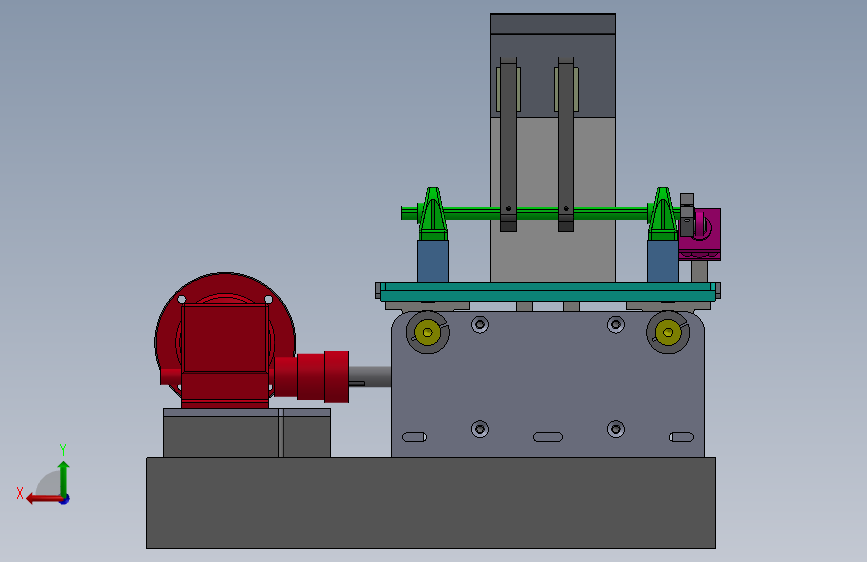The height and width of the screenshot is (562, 867).
Task: Select the dark gray bracket on magenta block
Action: point(687,215)
